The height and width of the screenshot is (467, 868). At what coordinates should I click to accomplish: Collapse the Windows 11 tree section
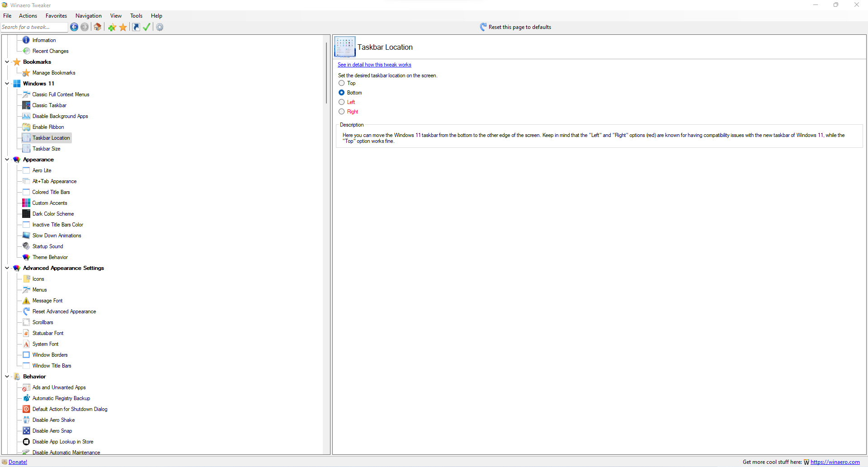tap(7, 84)
